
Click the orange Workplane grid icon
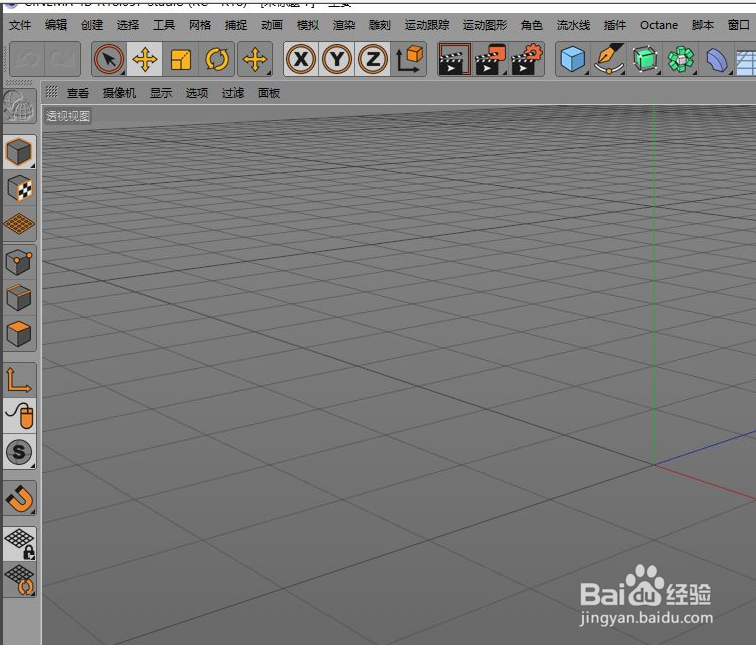19,224
